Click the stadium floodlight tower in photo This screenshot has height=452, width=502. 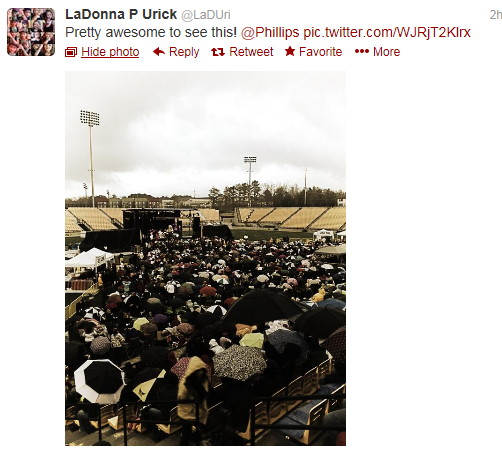pos(90,158)
